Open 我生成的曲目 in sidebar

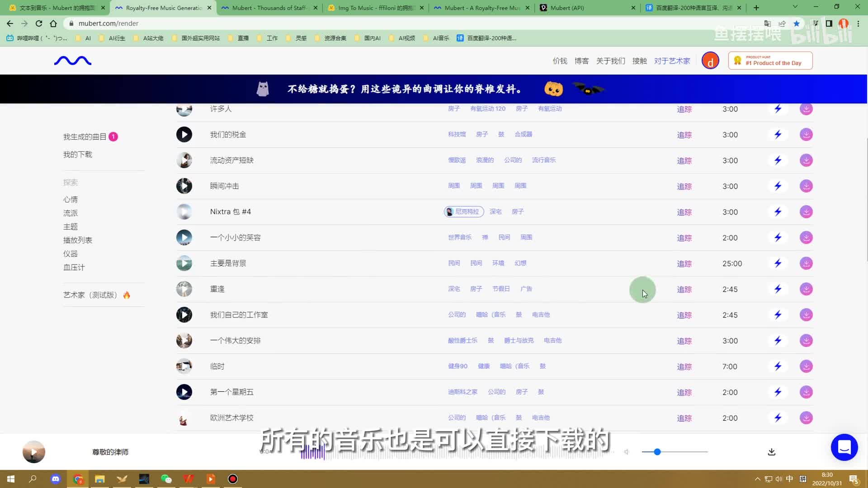coord(85,137)
